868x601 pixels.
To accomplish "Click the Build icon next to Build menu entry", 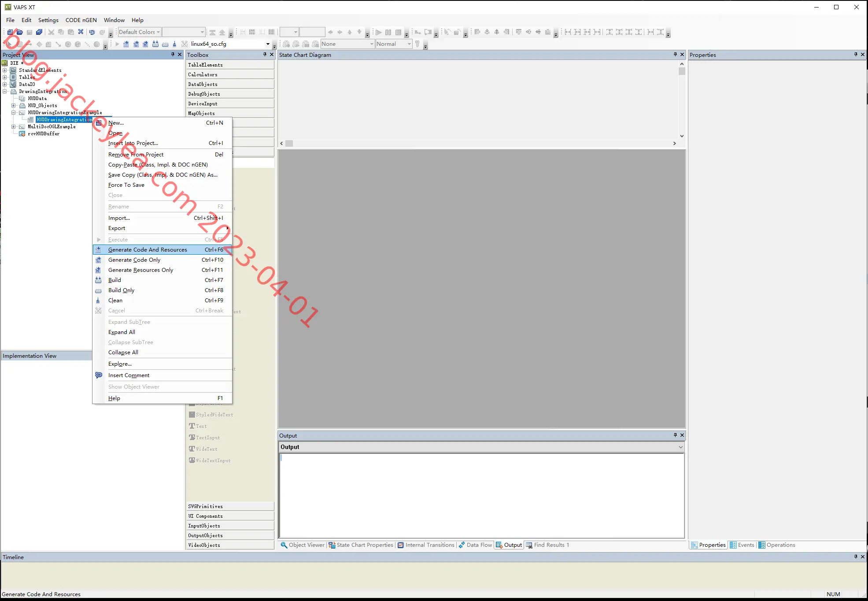I will tap(98, 280).
